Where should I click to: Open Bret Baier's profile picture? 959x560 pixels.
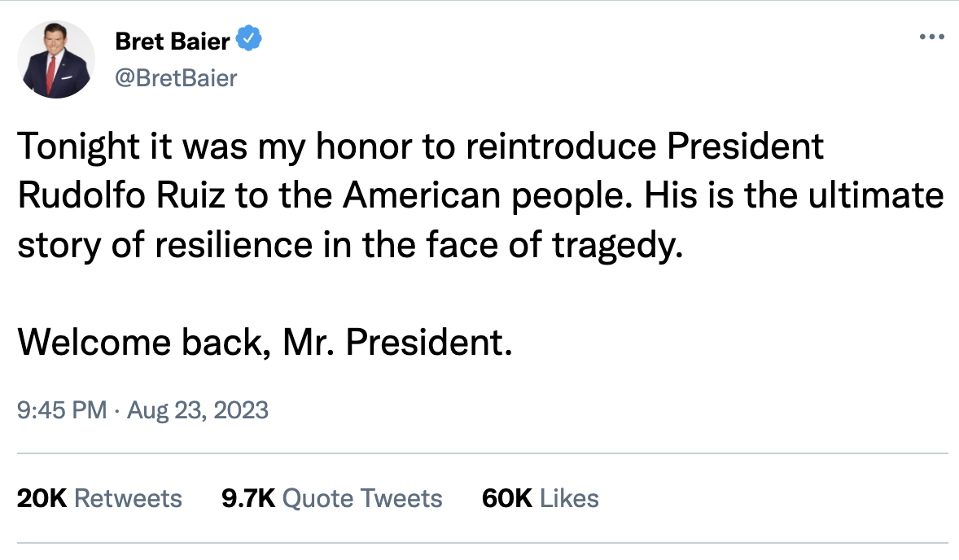coord(56,59)
